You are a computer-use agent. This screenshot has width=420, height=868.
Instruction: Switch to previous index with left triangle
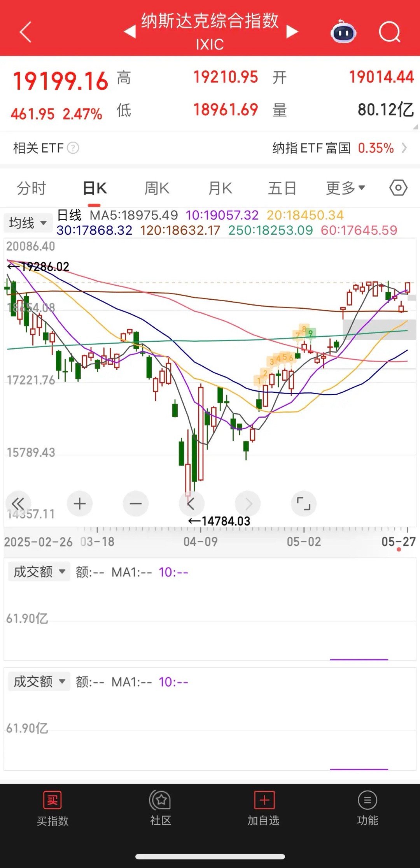130,32
